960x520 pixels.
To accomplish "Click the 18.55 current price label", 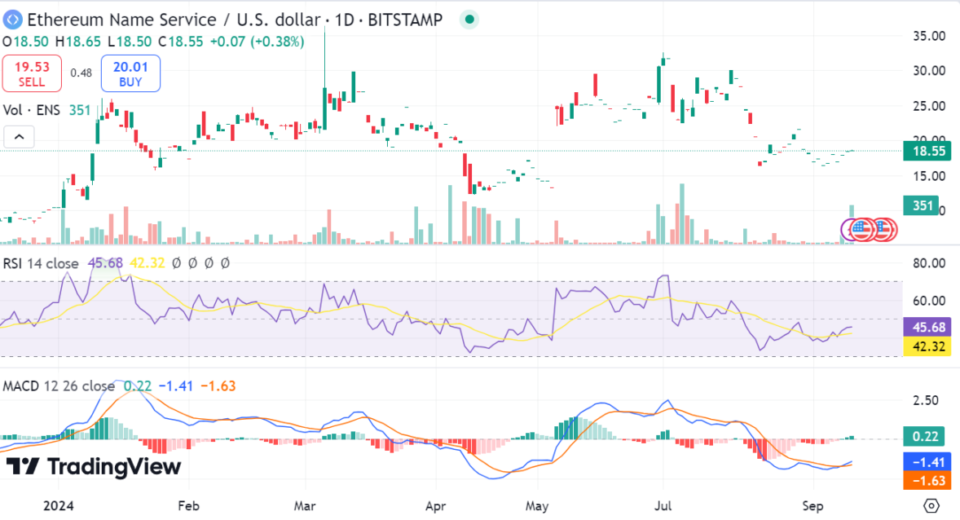I will [927, 151].
